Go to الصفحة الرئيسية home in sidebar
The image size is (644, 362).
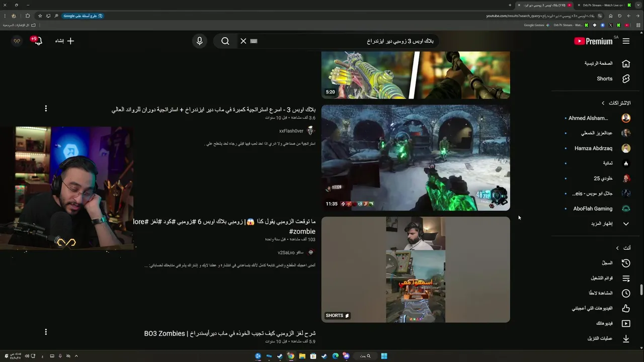pos(606,64)
